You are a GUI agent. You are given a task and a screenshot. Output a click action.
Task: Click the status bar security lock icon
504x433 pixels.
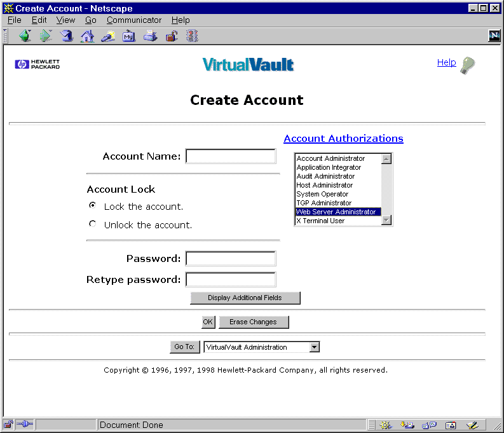tap(8, 425)
